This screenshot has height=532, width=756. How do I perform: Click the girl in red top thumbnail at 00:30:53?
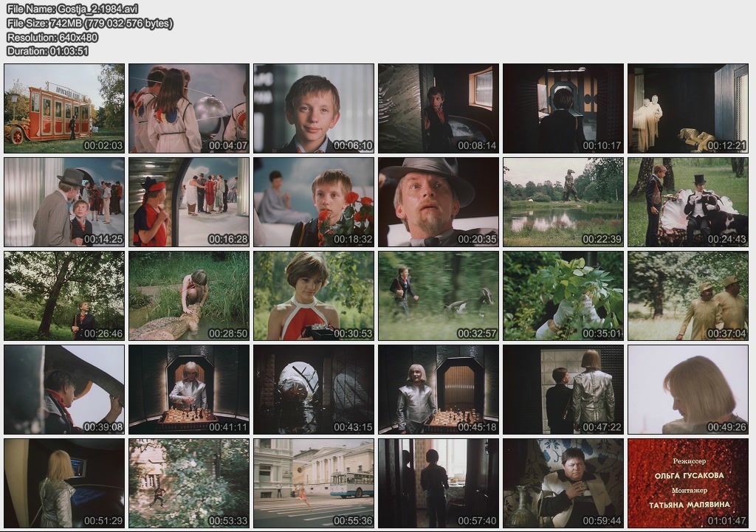[314, 295]
